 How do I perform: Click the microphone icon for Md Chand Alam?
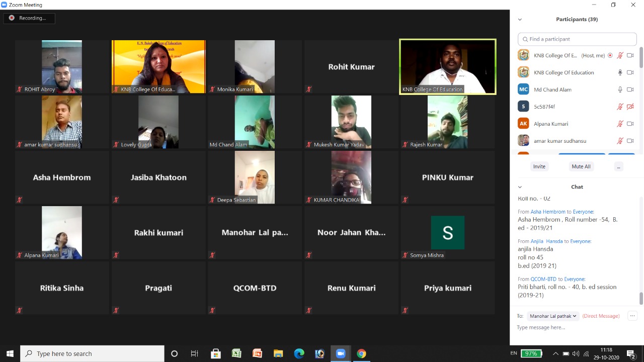620,89
